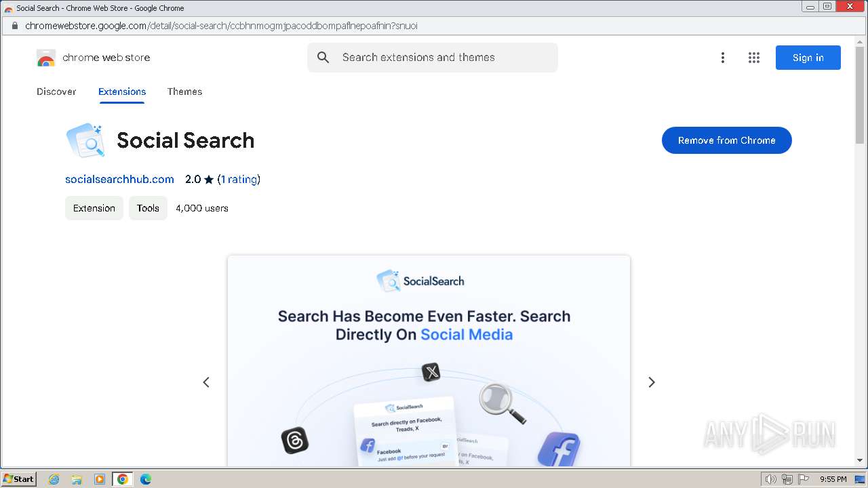The image size is (868, 488).
Task: Click the 4,000 users text
Action: [x=202, y=208]
